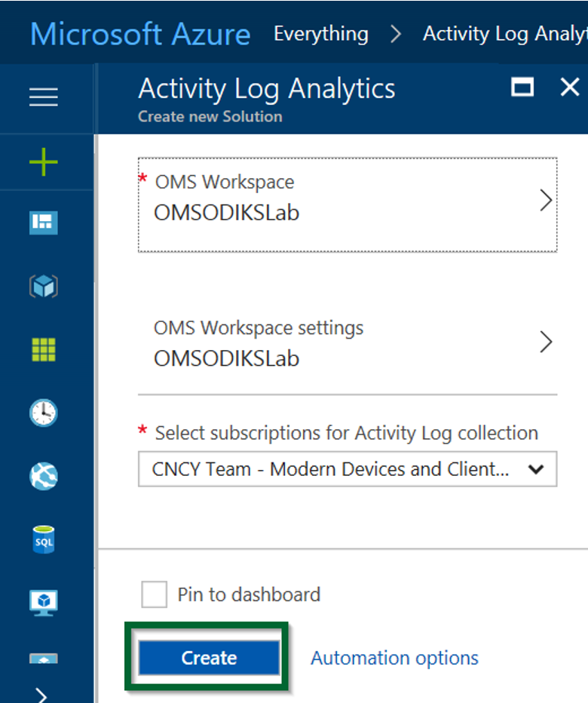Open App Services globe icon
This screenshot has width=588, height=703.
44,476
